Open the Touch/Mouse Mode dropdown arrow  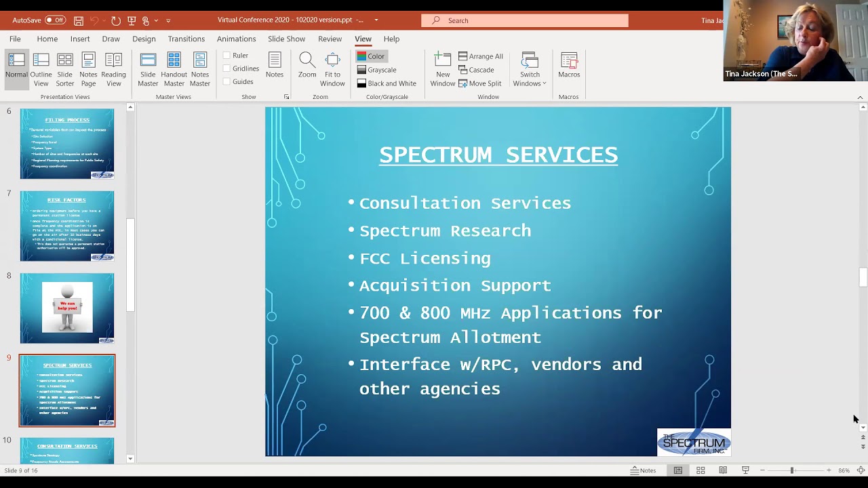(x=156, y=20)
